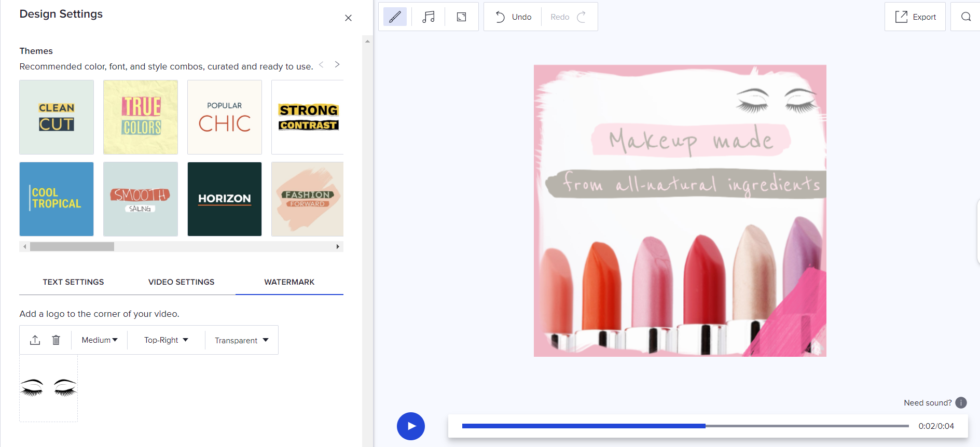Open the Transparent opacity dropdown
The image size is (980, 447).
pos(242,340)
